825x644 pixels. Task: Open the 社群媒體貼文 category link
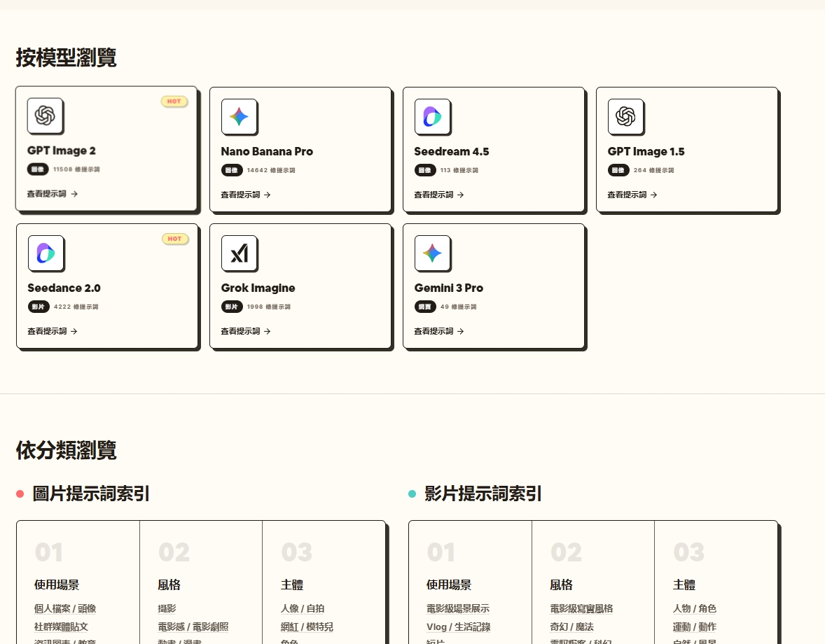(61, 627)
